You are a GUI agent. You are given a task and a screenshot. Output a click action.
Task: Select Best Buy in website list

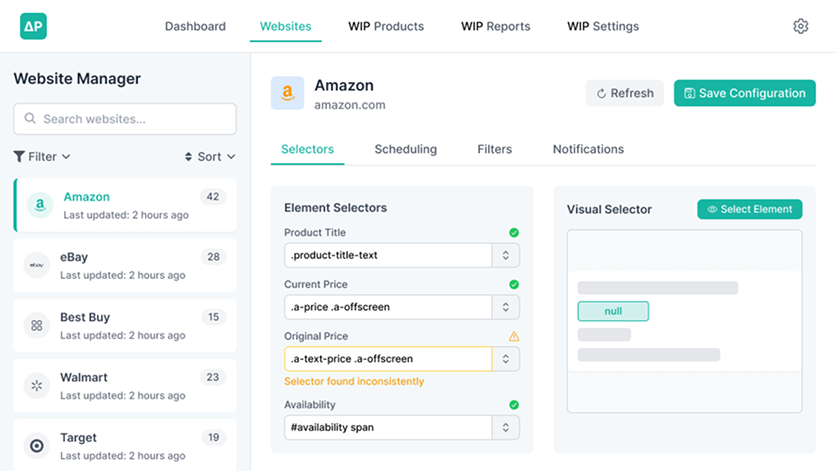point(125,325)
